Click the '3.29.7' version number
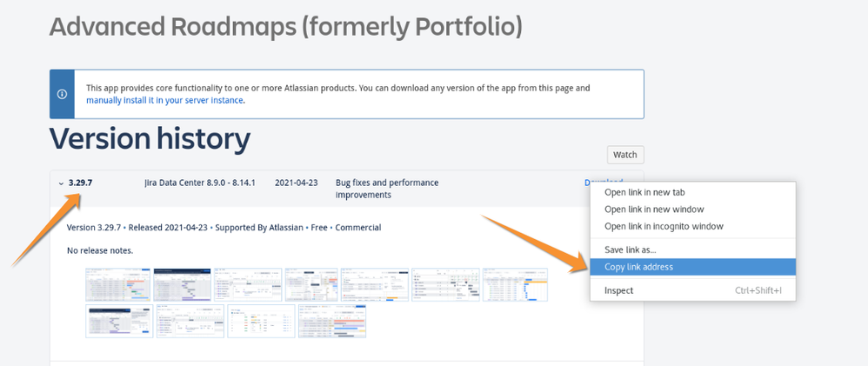The image size is (868, 366). point(80,183)
